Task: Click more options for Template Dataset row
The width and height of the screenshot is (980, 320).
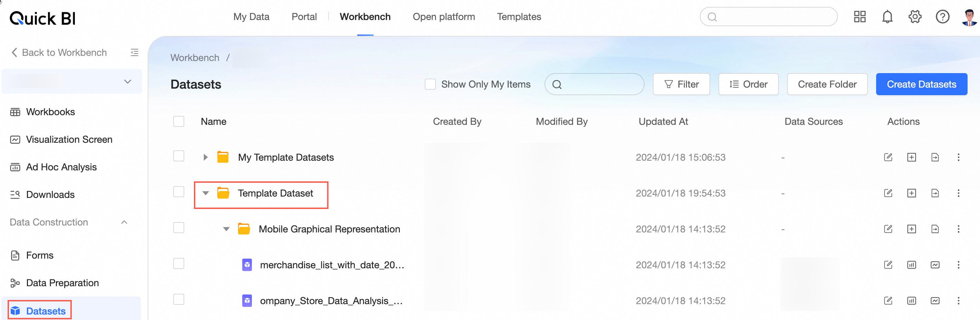Action: point(958,193)
